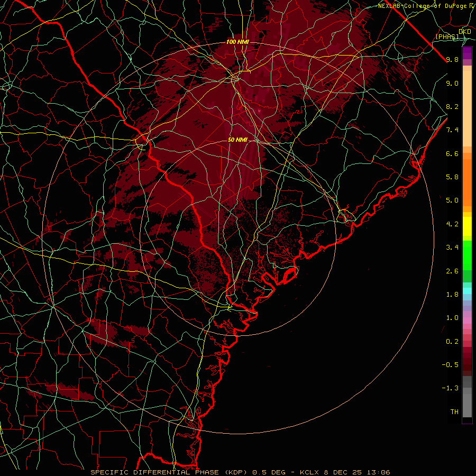Click the 3.4 value on the scale
This screenshot has width=476, height=476.
click(452, 247)
